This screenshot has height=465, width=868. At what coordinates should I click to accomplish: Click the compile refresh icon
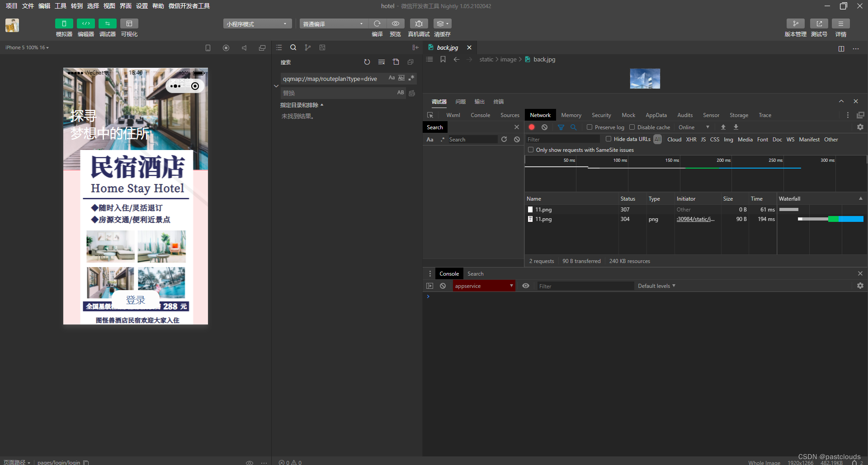coord(377,23)
